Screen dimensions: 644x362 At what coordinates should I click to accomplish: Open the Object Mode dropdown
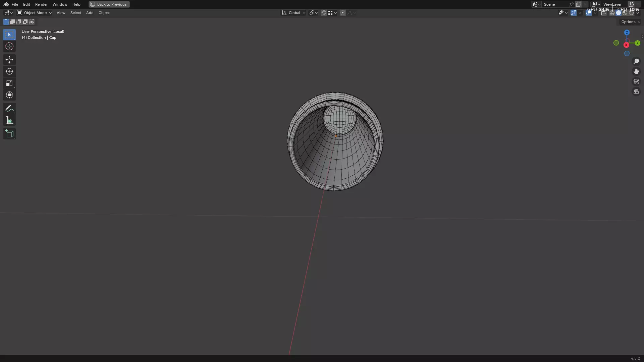tap(34, 13)
